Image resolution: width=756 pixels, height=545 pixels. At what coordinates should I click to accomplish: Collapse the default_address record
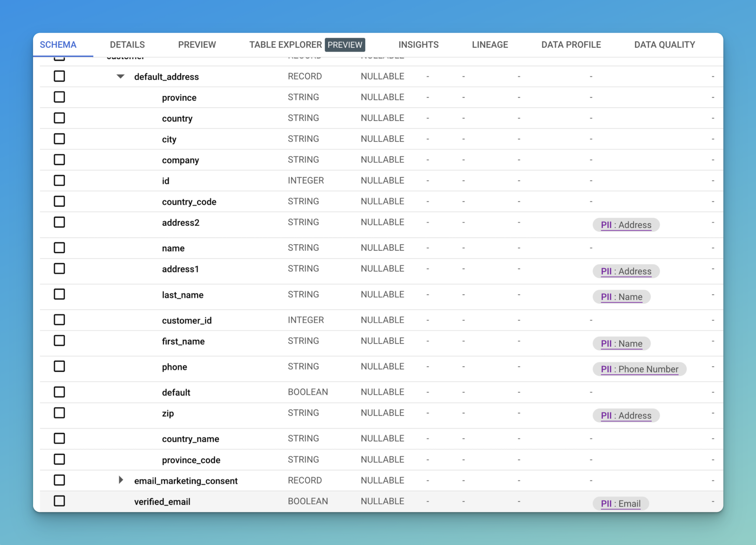click(x=120, y=76)
